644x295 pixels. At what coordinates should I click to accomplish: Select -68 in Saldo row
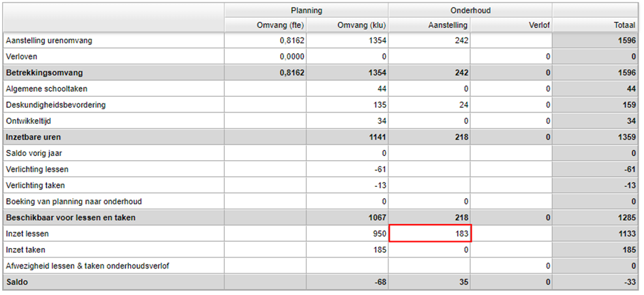(380, 282)
